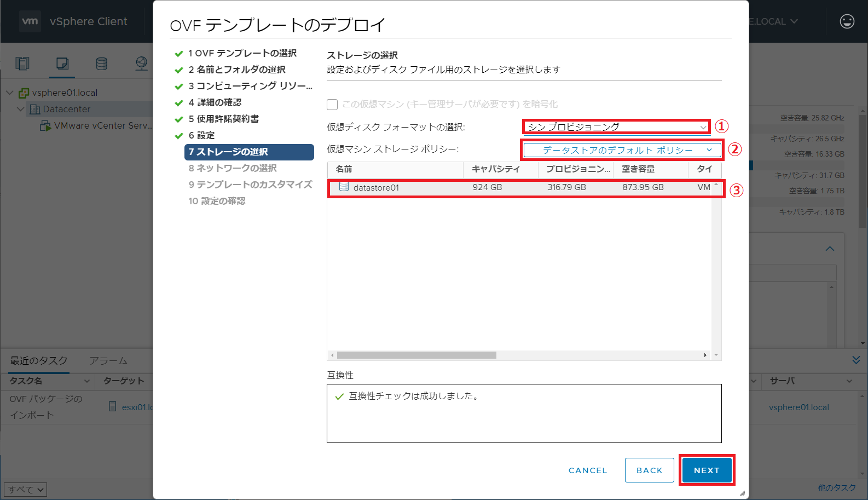Collapse the panel with the up chevron
Viewport: 868px width, 500px height.
pyautogui.click(x=830, y=249)
